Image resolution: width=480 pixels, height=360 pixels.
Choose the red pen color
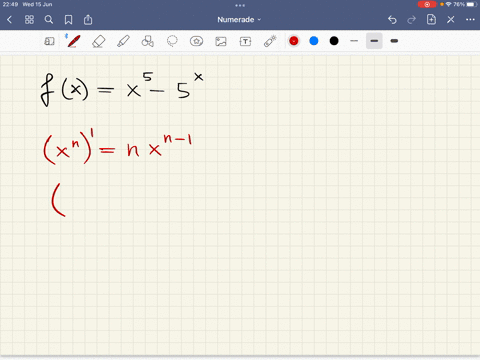point(294,41)
